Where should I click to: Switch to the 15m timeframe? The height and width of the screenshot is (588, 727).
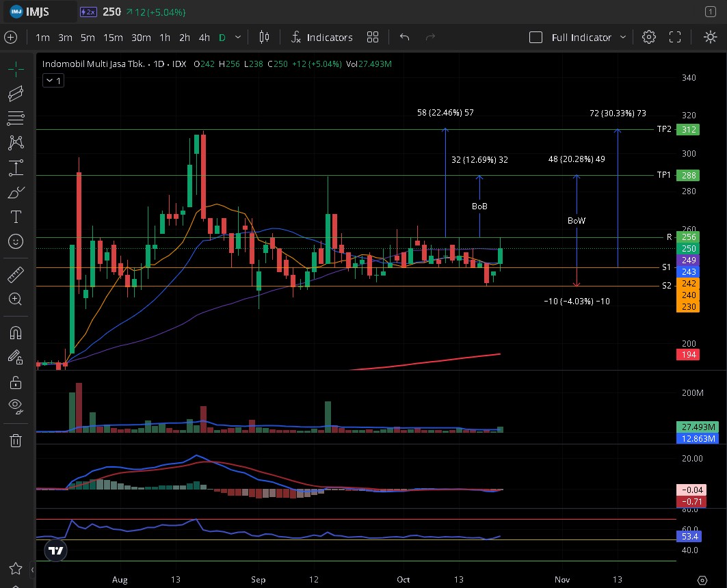click(x=113, y=38)
